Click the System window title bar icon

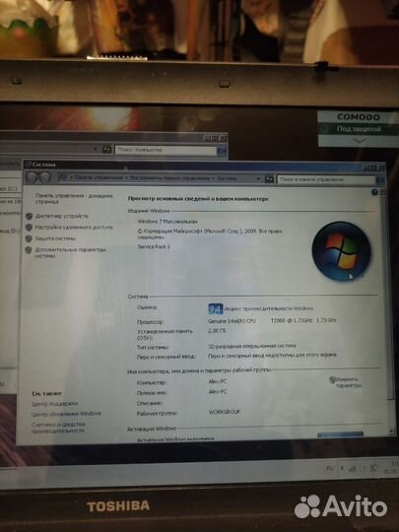(x=29, y=165)
